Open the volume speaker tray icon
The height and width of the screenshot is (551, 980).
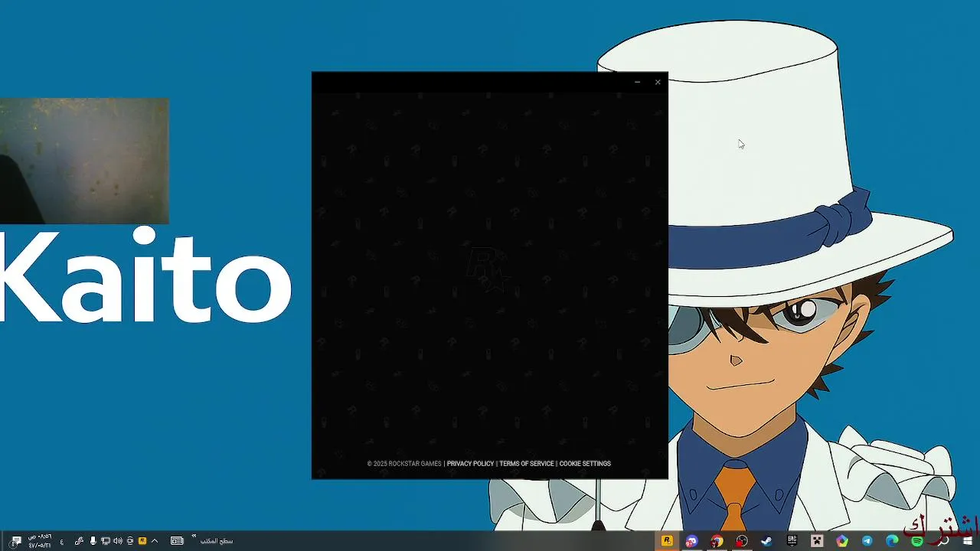click(x=118, y=541)
